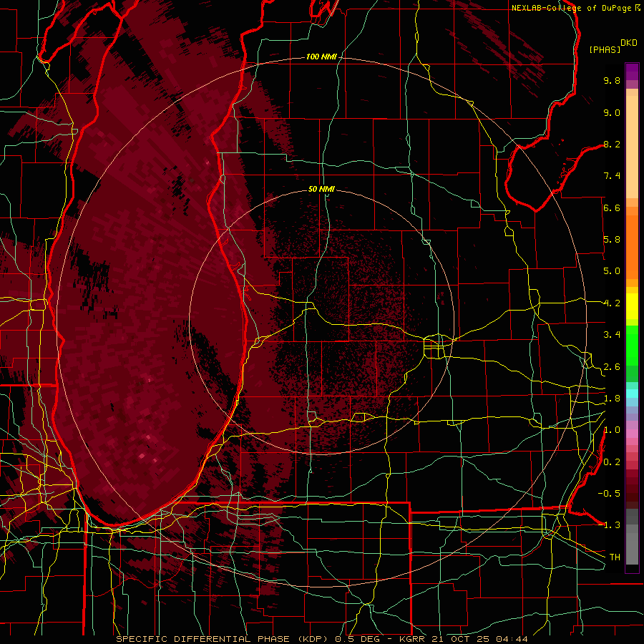644x644 pixels.
Task: Click the "0.5 DEG" elevation angle text
Action: [x=359, y=639]
